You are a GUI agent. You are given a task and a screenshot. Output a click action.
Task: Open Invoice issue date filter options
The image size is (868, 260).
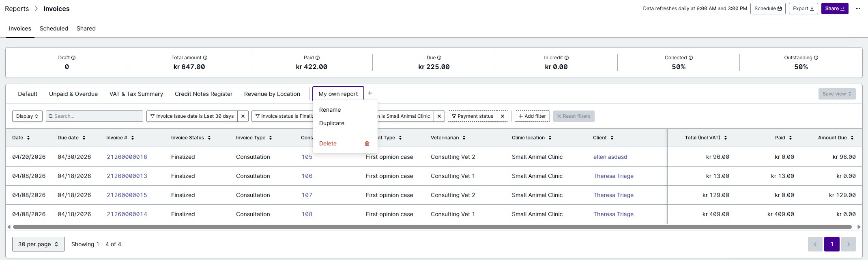coord(192,116)
